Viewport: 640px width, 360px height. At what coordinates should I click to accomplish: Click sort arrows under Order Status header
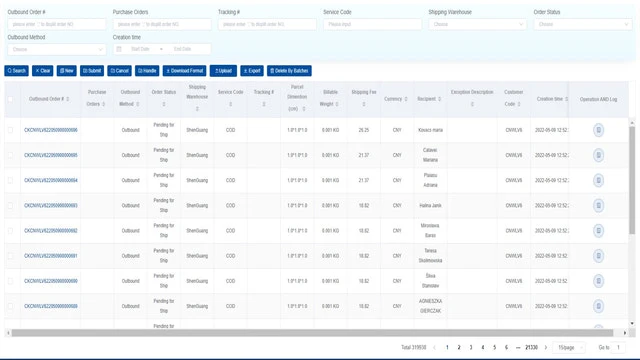(x=164, y=104)
